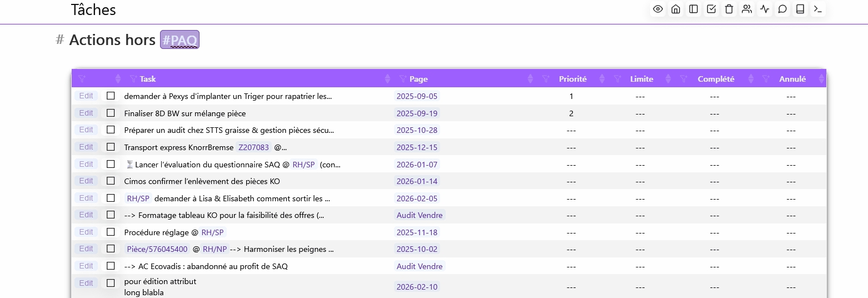Click the Limite column header
Viewport: 868px width, 298px height.
point(641,79)
